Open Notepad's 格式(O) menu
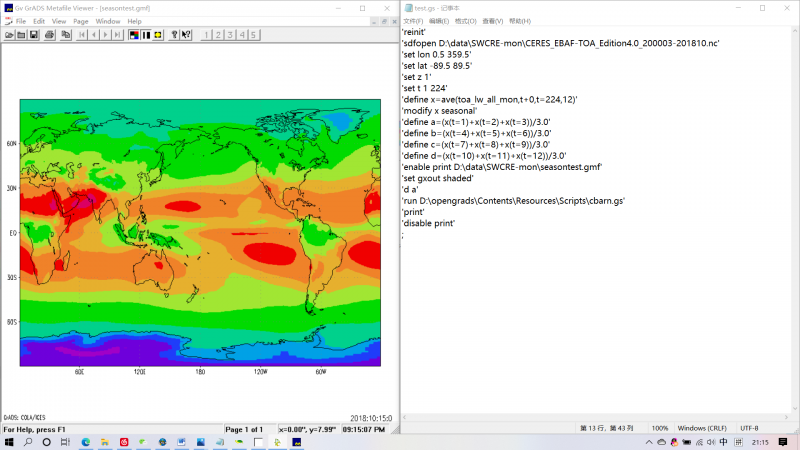This screenshot has height=450, width=800. point(465,21)
